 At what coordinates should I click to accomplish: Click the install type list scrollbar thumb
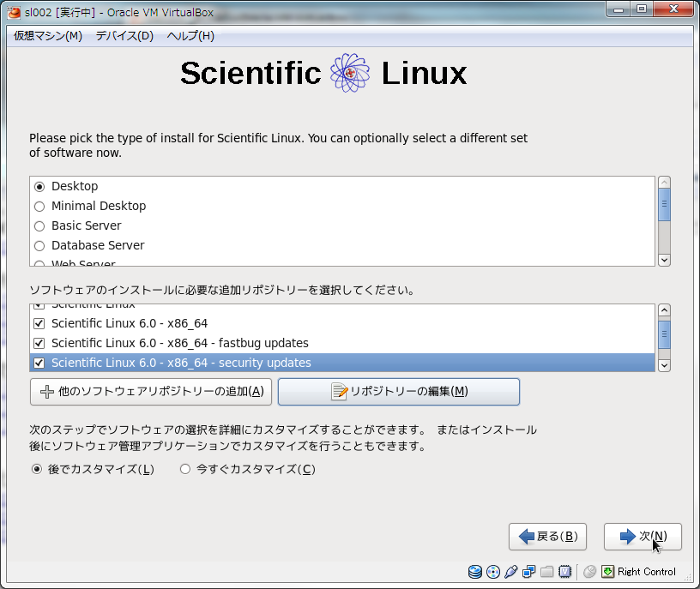point(664,204)
